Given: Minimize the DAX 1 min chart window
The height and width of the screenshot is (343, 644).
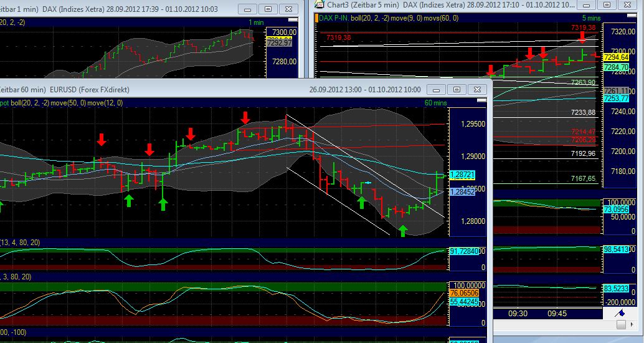Looking at the screenshot, I should pos(248,9).
